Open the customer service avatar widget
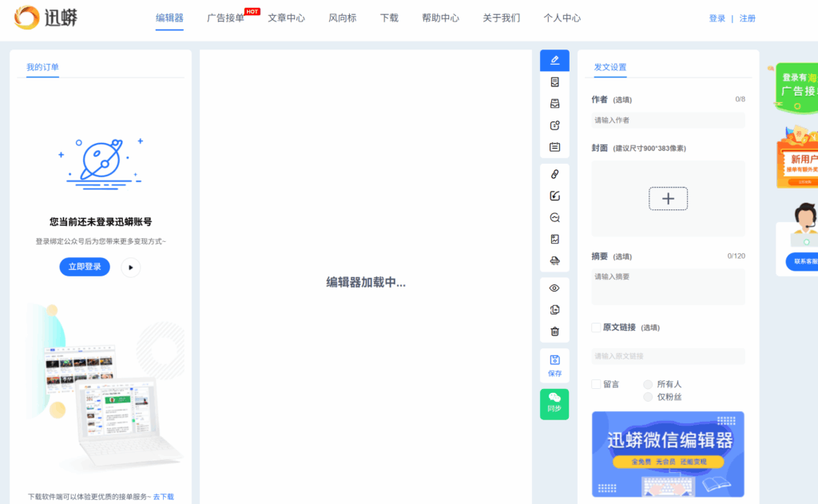The width and height of the screenshot is (818, 504). click(x=805, y=225)
